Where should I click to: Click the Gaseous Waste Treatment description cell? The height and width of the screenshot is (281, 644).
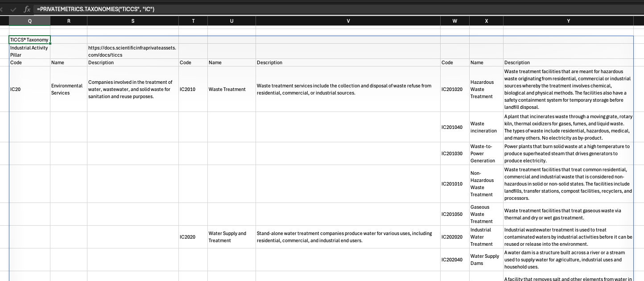[568, 214]
